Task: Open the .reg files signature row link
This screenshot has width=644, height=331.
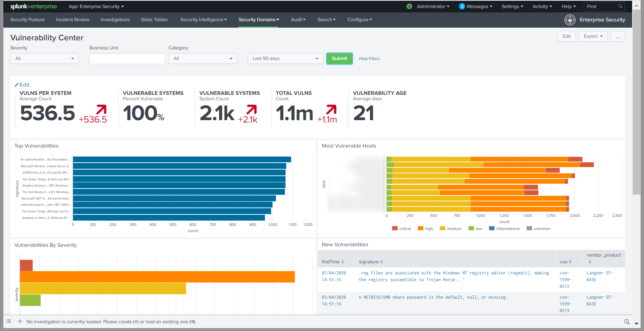Action: point(454,276)
